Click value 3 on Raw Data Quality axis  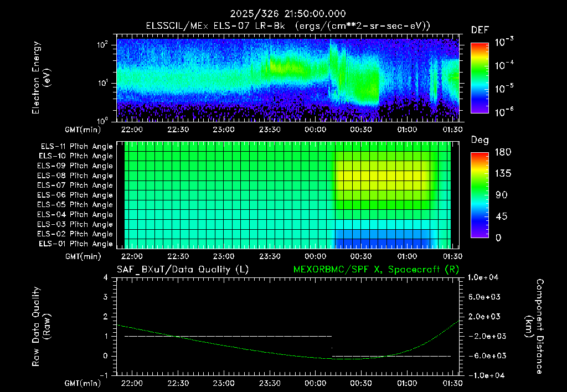click(106, 297)
